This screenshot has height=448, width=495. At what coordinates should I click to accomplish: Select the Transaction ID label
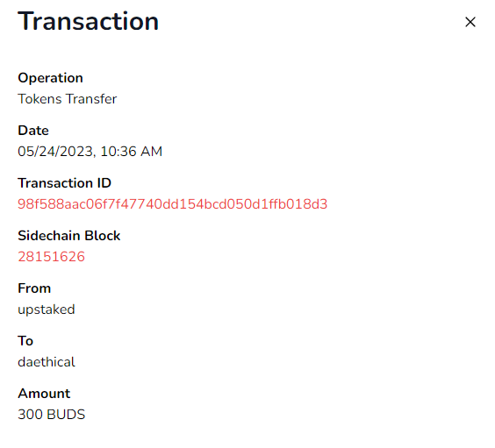[x=64, y=183]
